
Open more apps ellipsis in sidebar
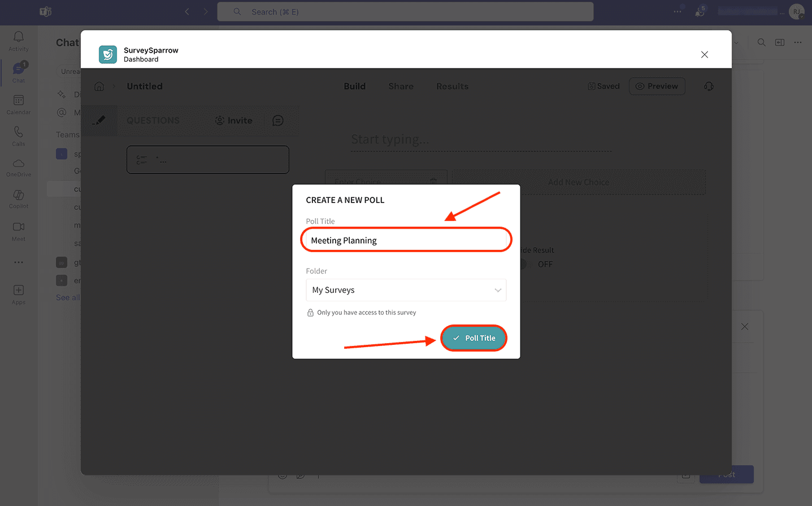click(19, 262)
